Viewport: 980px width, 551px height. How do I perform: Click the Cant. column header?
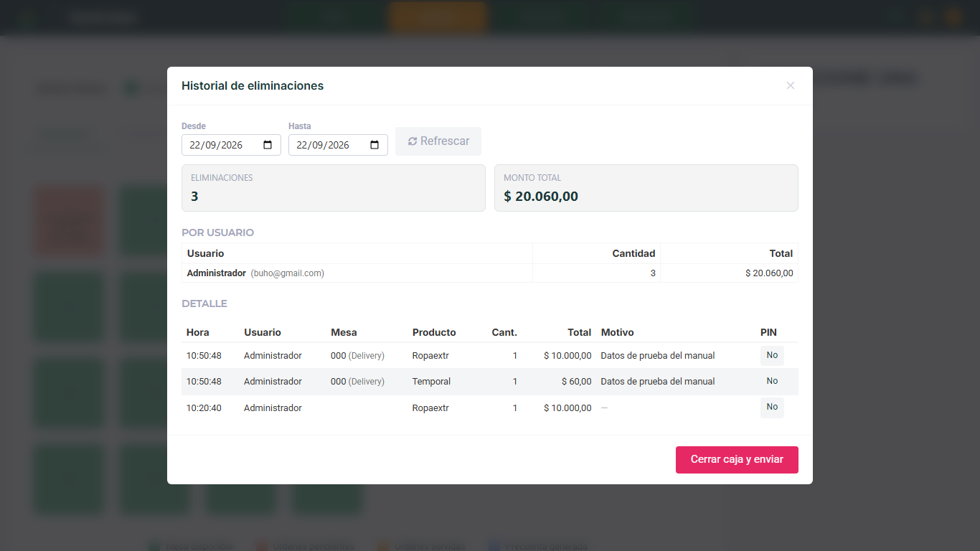click(504, 332)
